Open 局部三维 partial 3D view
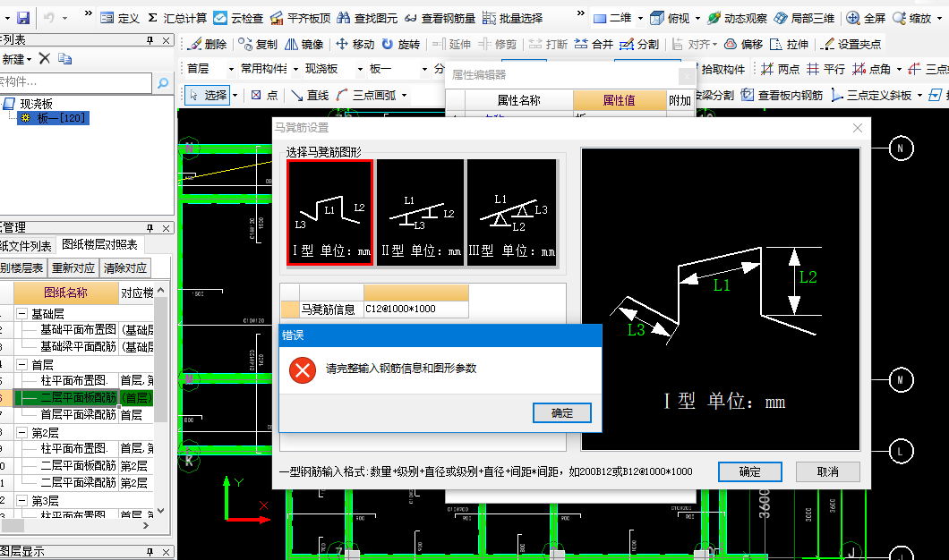 (804, 18)
